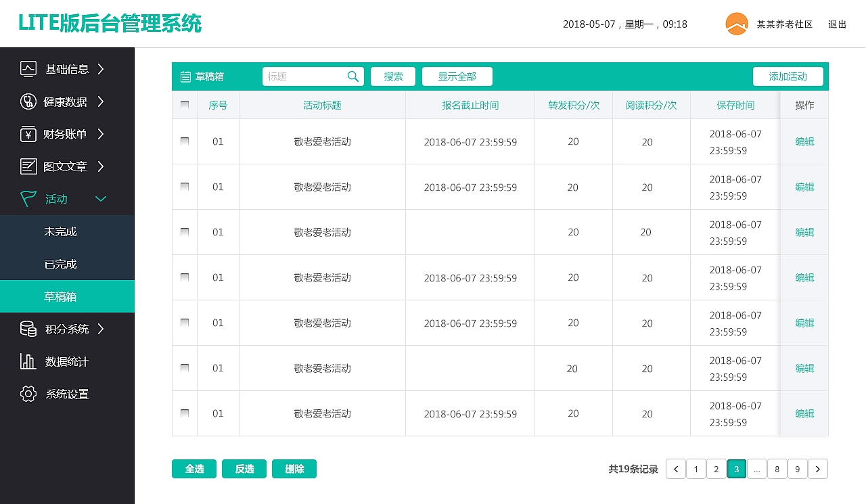This screenshot has height=504, width=866.
Task: Select the 基础信息 panel icon
Action: pos(27,68)
